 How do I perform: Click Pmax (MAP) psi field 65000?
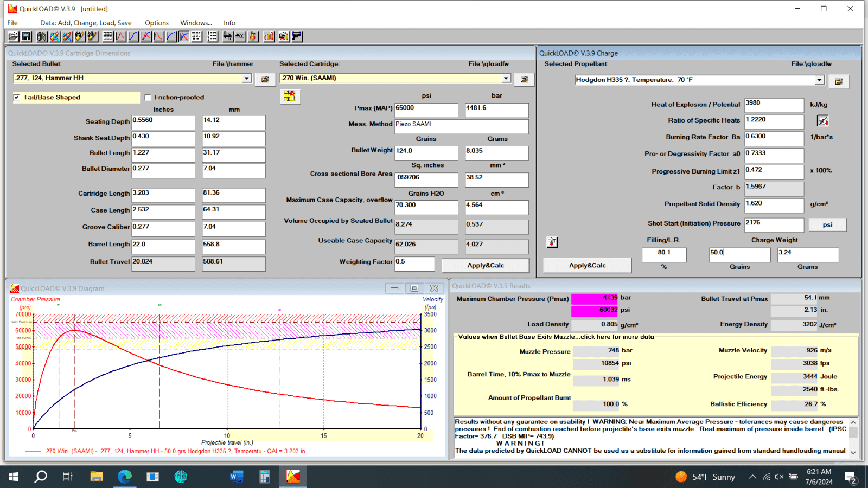426,110
